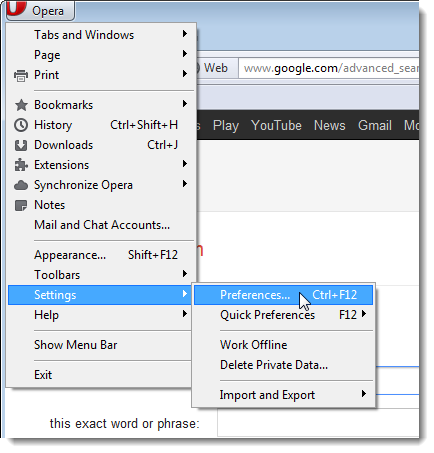Expand the Print submenu arrow

coord(185,74)
